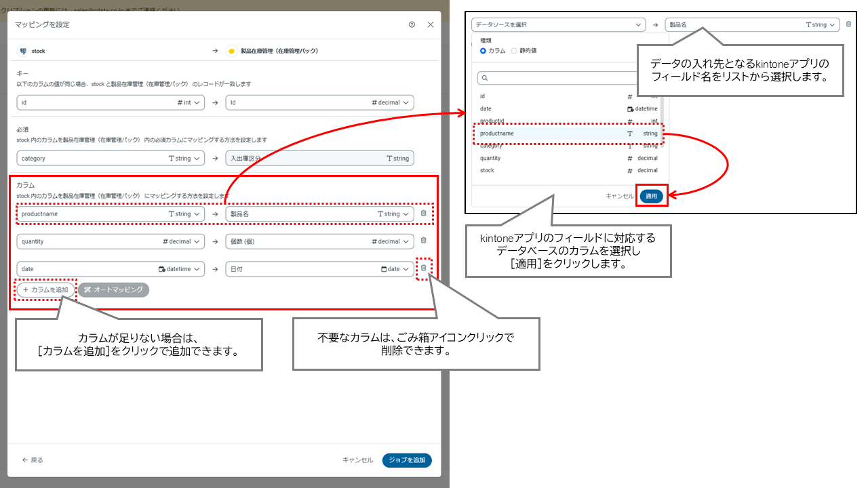Choose quantity from the column list
This screenshot has width=868, height=488.
[568, 158]
